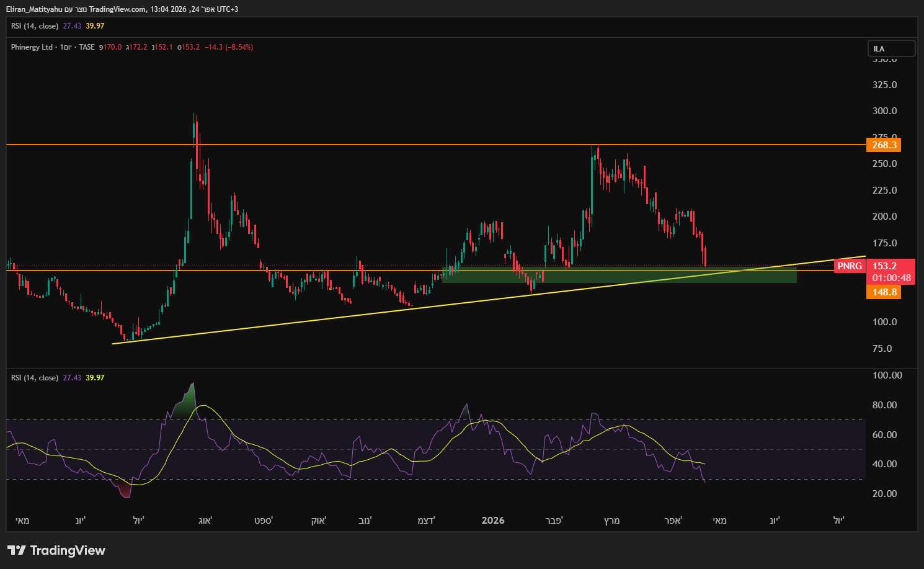Click the TASE exchange label in legend
Screen dimensions: 924x569
(x=87, y=47)
